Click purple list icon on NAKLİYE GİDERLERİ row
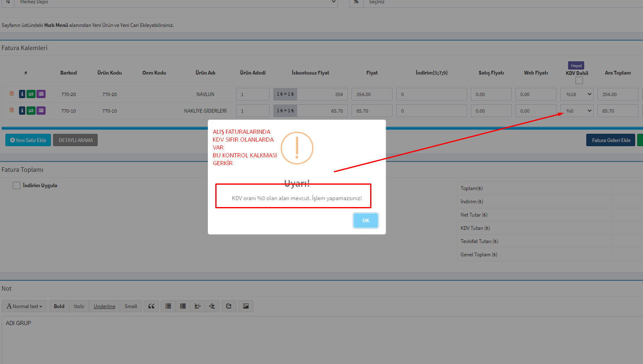 coord(41,111)
